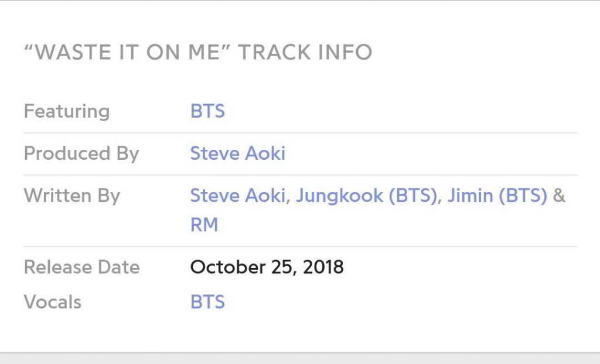Screen dimensions: 600x364
Task: Open the BTS link in Vocals row
Action: click(x=207, y=302)
